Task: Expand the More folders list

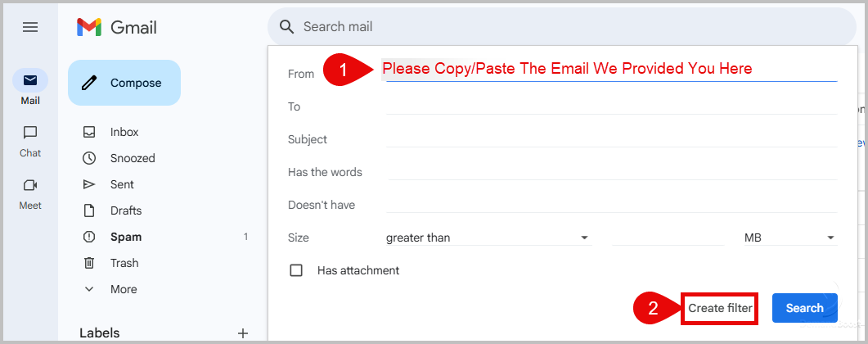Action: point(123,289)
